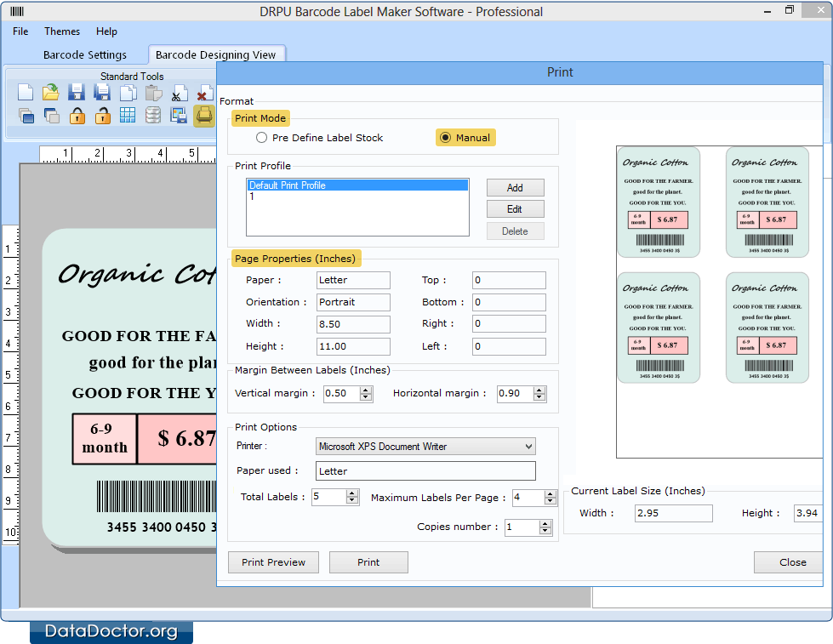Click the Left margin input field
This screenshot has height=644, width=833.
click(x=509, y=346)
